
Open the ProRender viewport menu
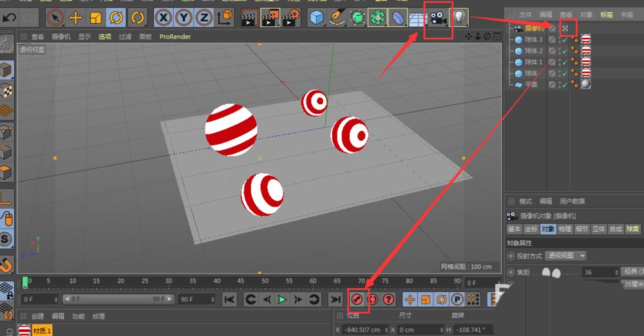tap(175, 37)
